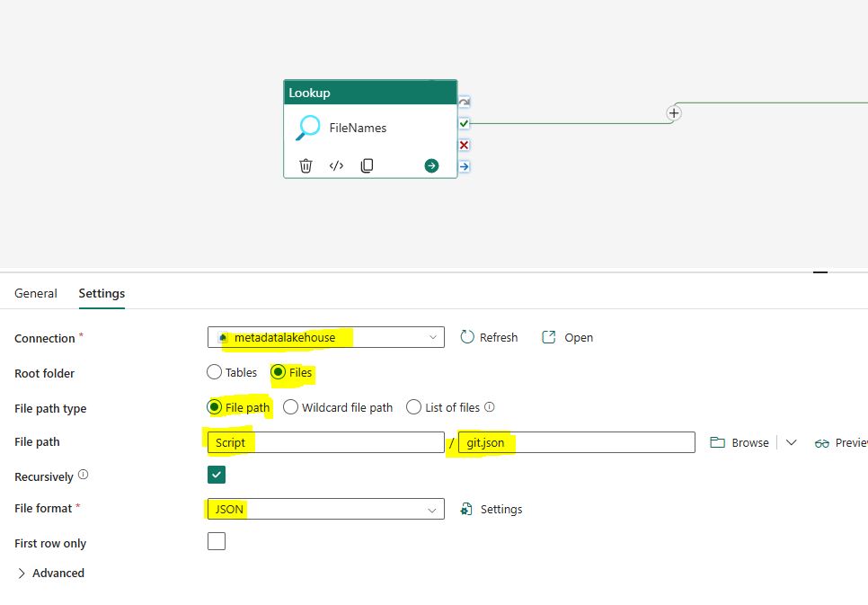This screenshot has width=868, height=605.
Task: Refresh the connection list
Action: click(489, 337)
